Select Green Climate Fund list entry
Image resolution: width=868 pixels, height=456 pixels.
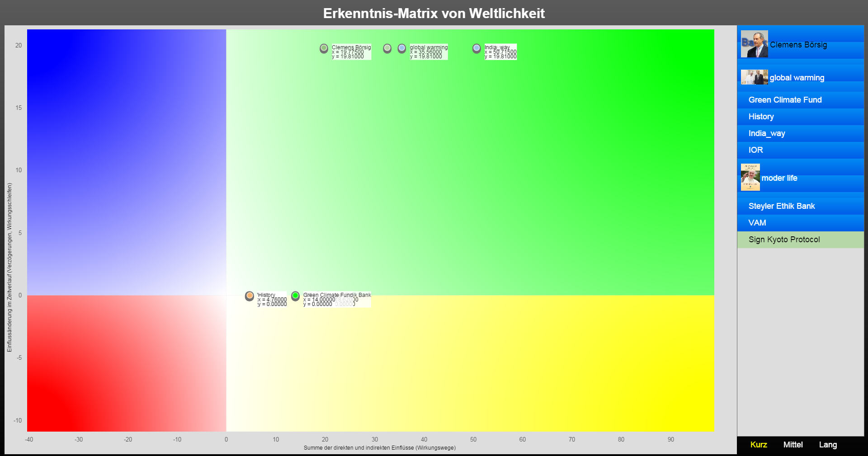(x=800, y=100)
